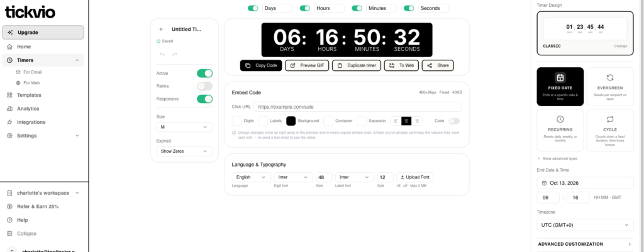644x252 pixels.
Task: Expand Show advanced types
Action: point(557,158)
